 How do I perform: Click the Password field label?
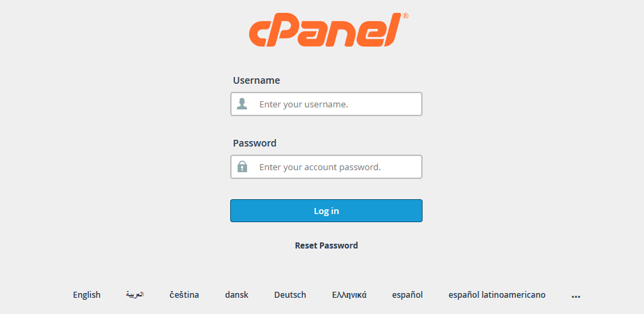[x=254, y=143]
